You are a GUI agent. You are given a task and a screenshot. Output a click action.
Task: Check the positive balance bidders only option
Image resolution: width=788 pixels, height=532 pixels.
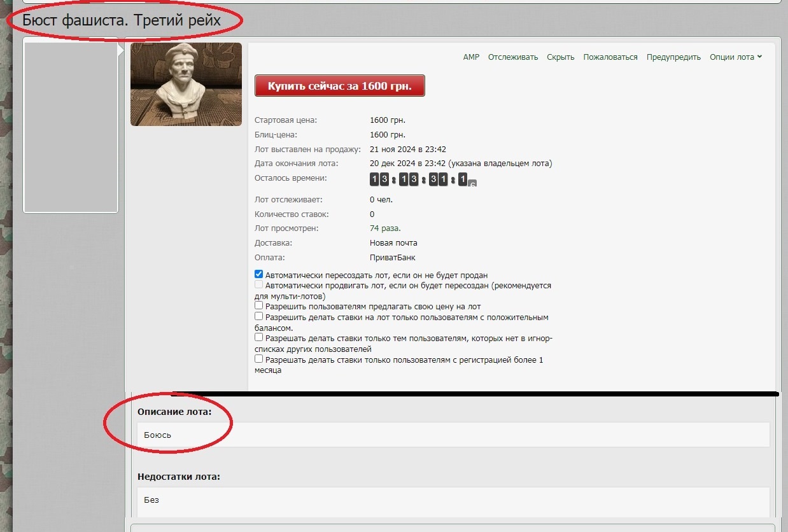click(259, 316)
